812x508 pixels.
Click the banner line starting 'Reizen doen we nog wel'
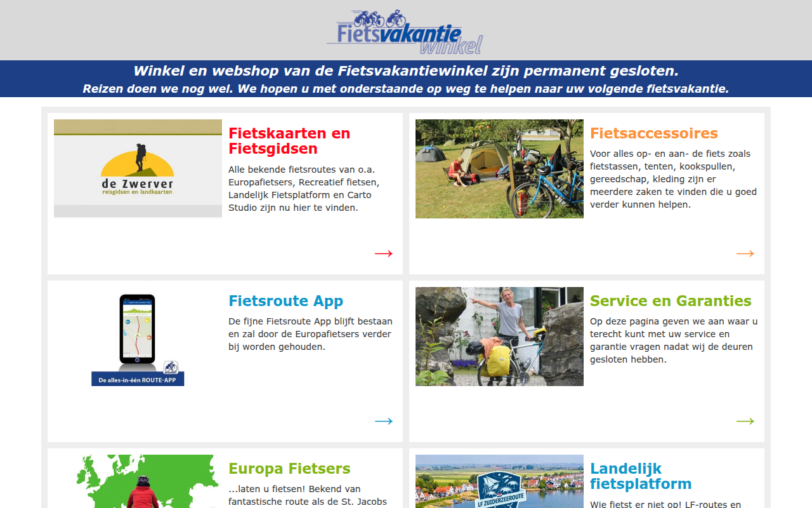406,89
